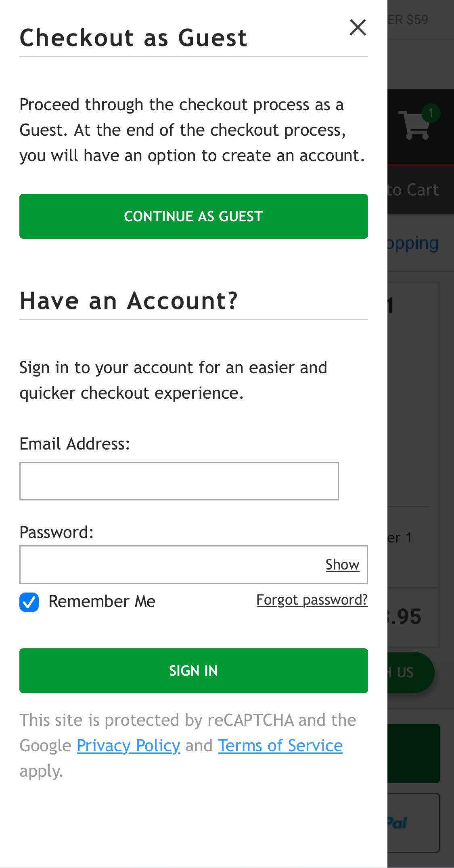Show the password text
The width and height of the screenshot is (454, 868).
click(x=342, y=565)
